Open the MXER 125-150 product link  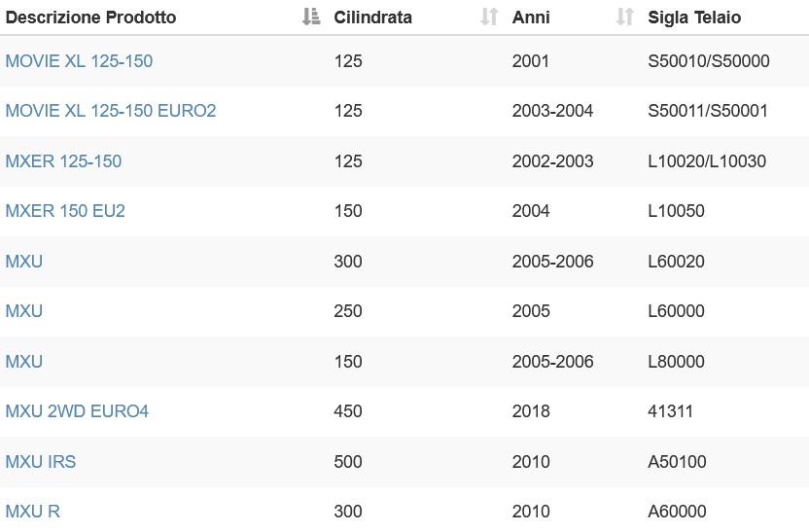click(63, 161)
